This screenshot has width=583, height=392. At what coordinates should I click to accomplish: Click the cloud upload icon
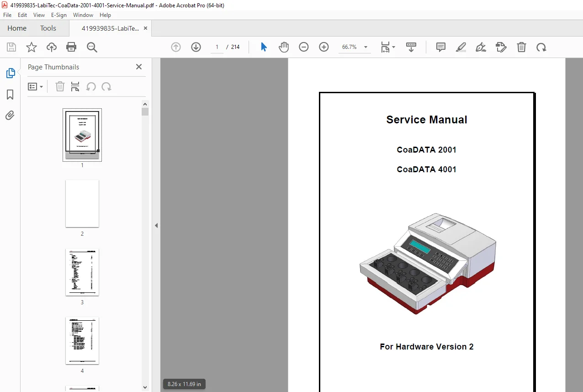[x=52, y=47]
